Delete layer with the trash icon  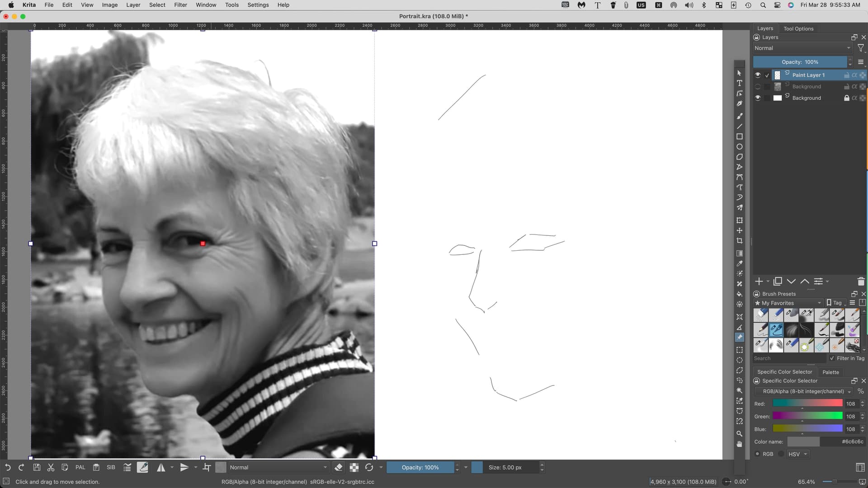tap(861, 282)
